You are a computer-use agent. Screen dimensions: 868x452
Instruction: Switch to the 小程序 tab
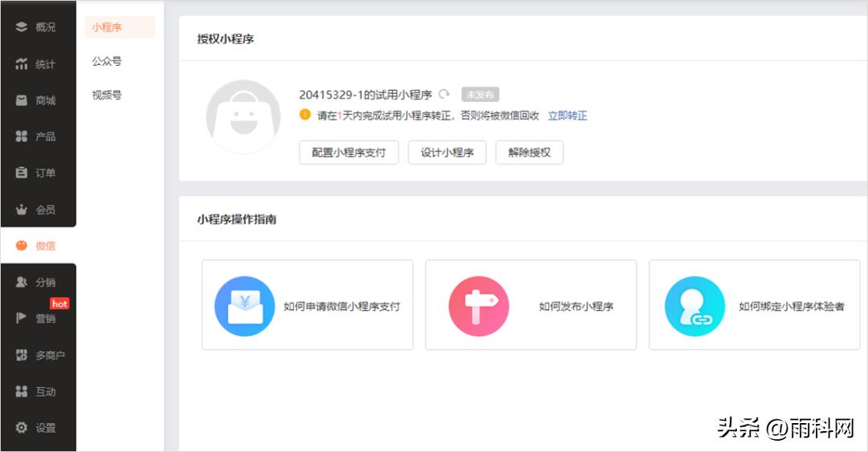click(x=120, y=27)
